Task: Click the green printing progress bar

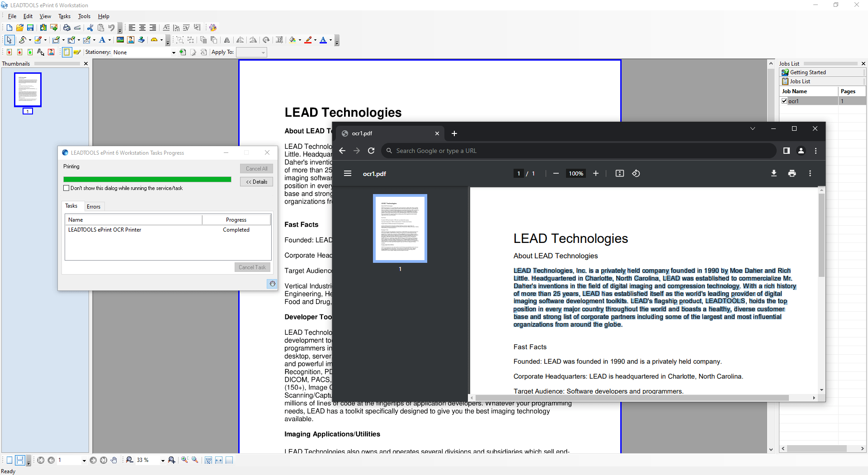Action: [147, 180]
